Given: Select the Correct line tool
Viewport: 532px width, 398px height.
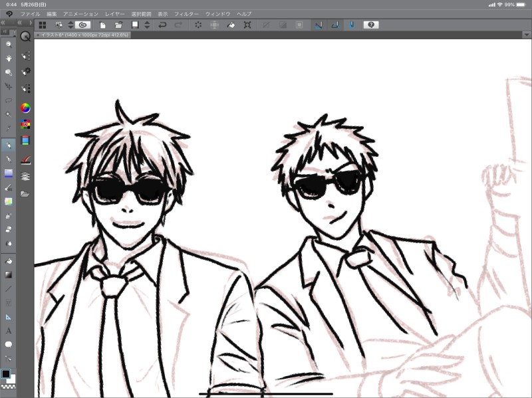Looking at the screenshot, I should [9, 359].
